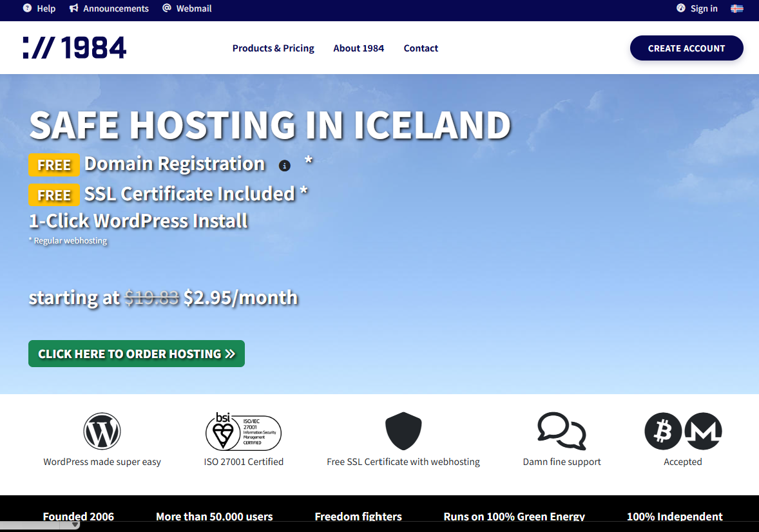Open the Announcements link

109,8
